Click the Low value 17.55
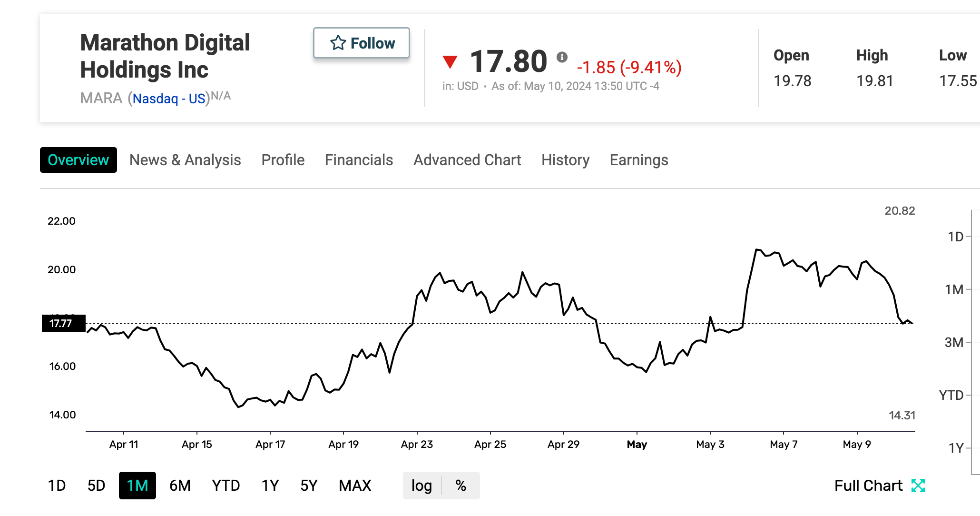 click(x=958, y=81)
